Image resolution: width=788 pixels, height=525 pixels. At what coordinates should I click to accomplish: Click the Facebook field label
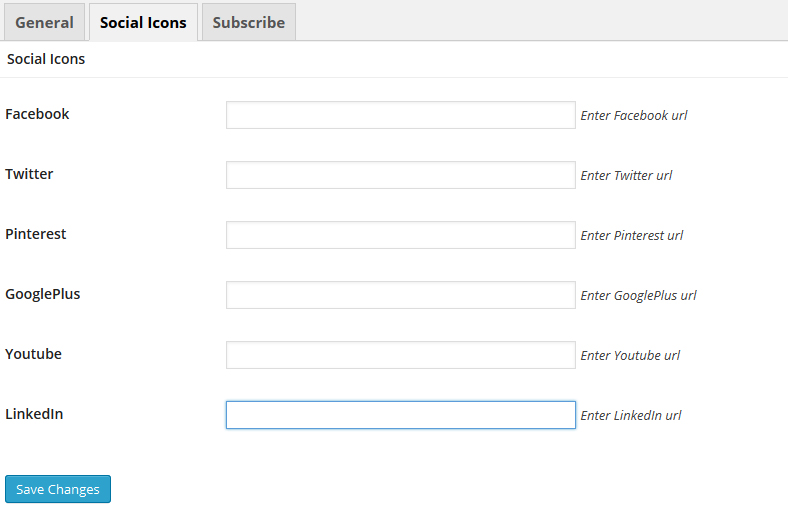[x=37, y=114]
